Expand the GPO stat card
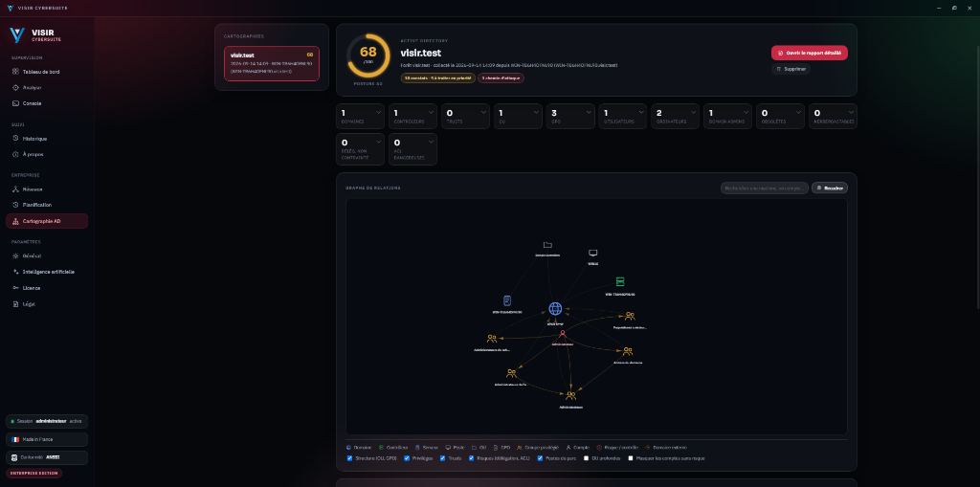The width and height of the screenshot is (980, 487). point(570,117)
